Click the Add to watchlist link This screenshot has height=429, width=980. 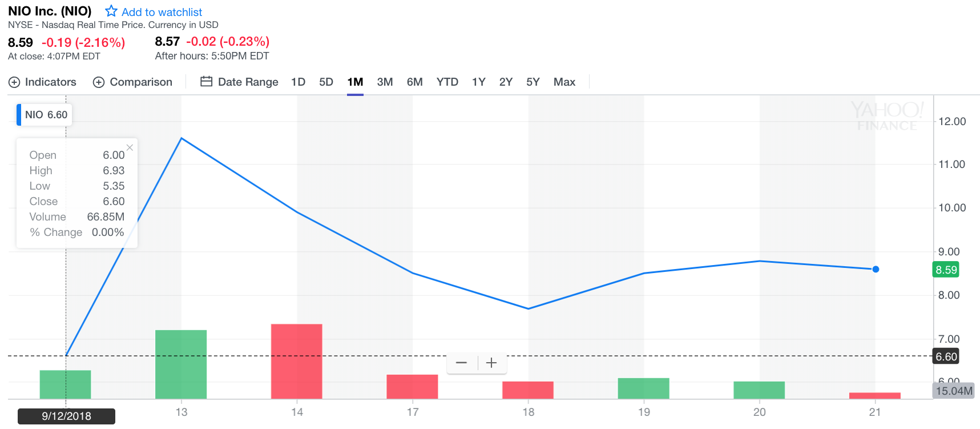[x=162, y=12]
